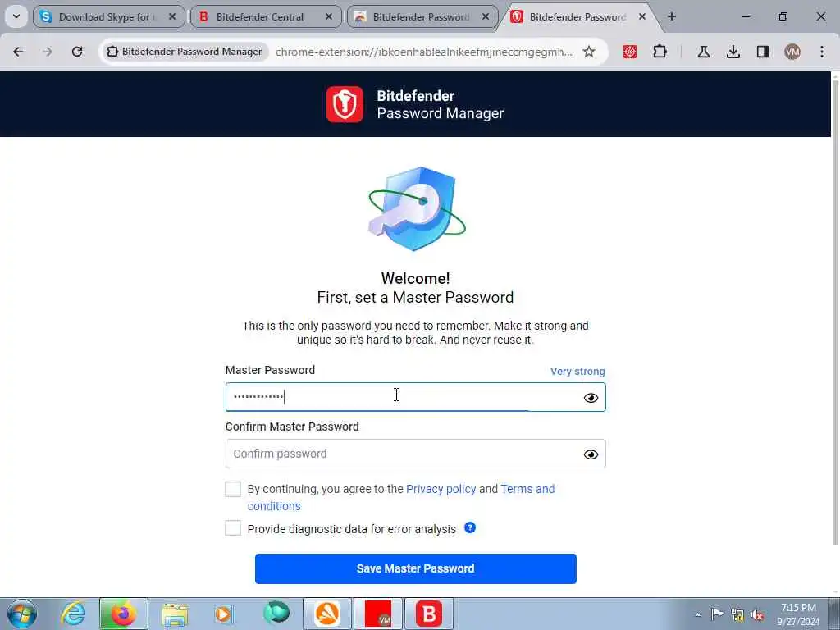Close the Bitdefender Central tab
Image resolution: width=840 pixels, height=630 pixels.
click(x=329, y=17)
